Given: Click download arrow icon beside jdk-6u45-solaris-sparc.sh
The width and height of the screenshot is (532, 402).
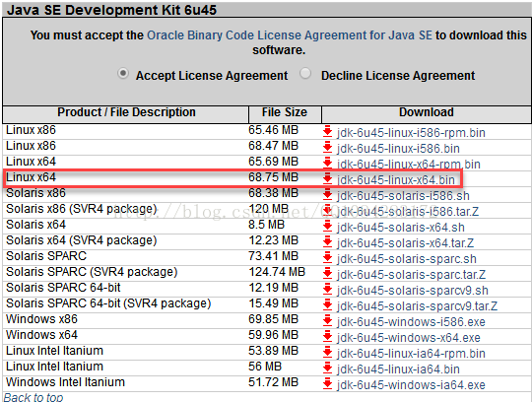Looking at the screenshot, I should (x=327, y=258).
